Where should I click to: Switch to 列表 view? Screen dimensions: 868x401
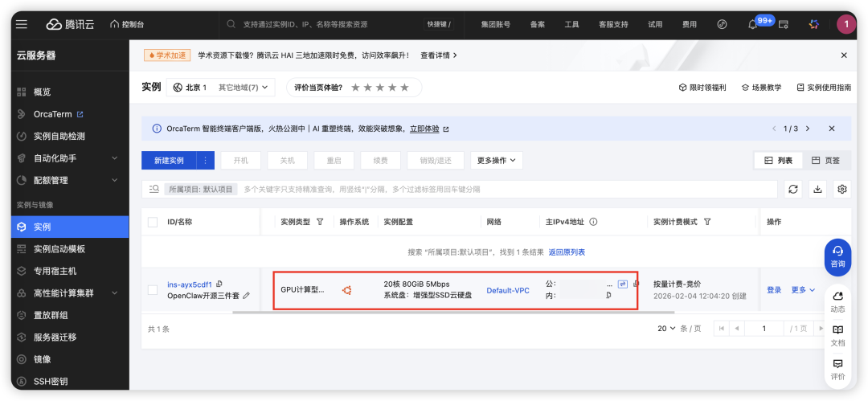tap(778, 161)
